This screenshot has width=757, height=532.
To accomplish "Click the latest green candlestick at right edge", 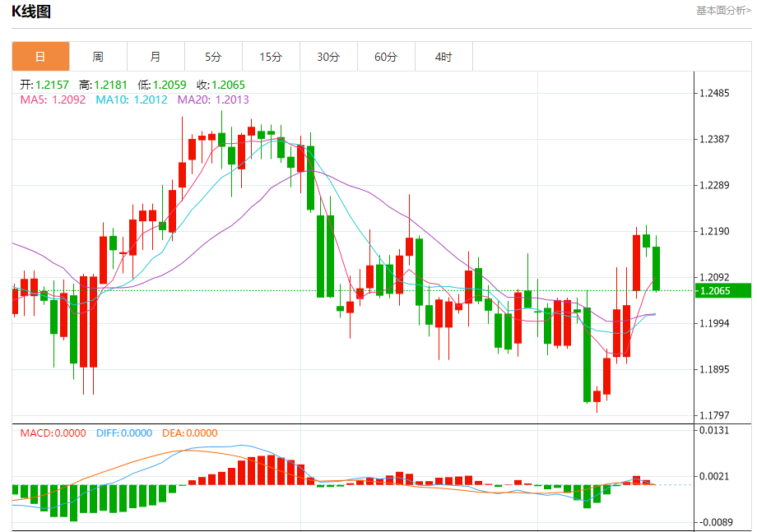I will 656,269.
